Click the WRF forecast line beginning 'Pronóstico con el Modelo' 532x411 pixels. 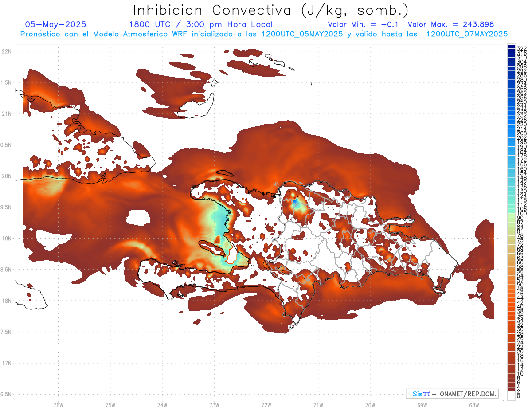264,34
